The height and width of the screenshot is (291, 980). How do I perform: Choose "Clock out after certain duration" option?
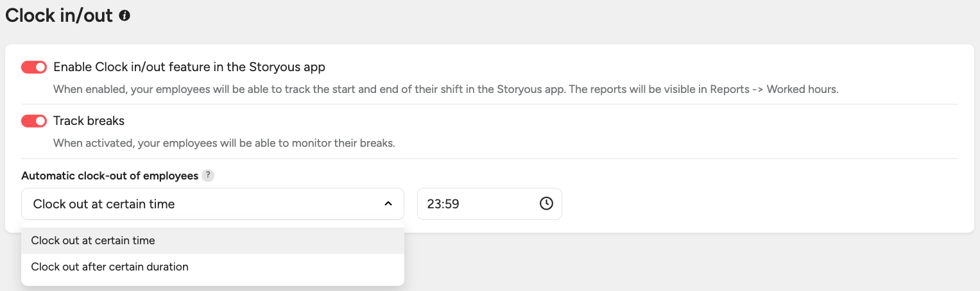[110, 267]
